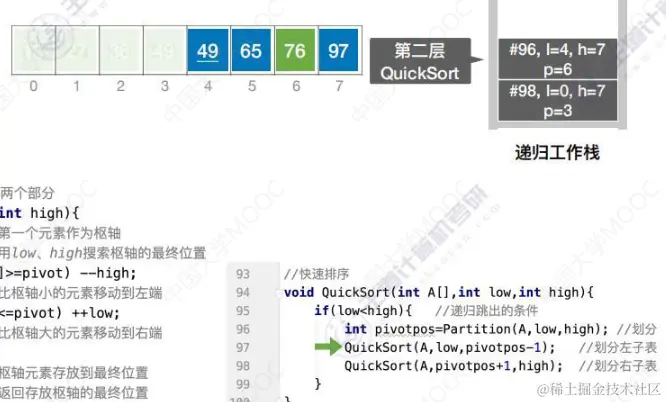
Task: Click the blue array cell containing 49
Action: coord(208,51)
